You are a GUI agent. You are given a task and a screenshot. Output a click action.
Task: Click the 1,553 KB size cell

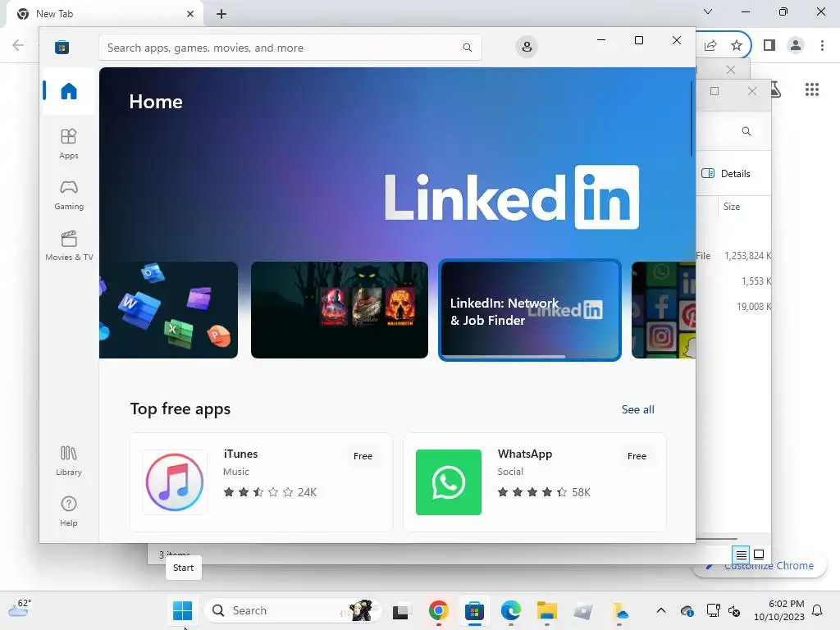point(756,281)
